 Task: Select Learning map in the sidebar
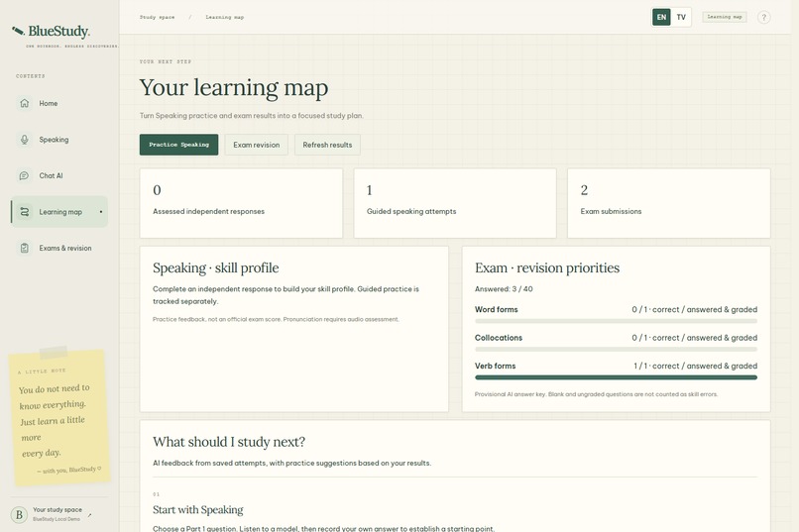59,212
